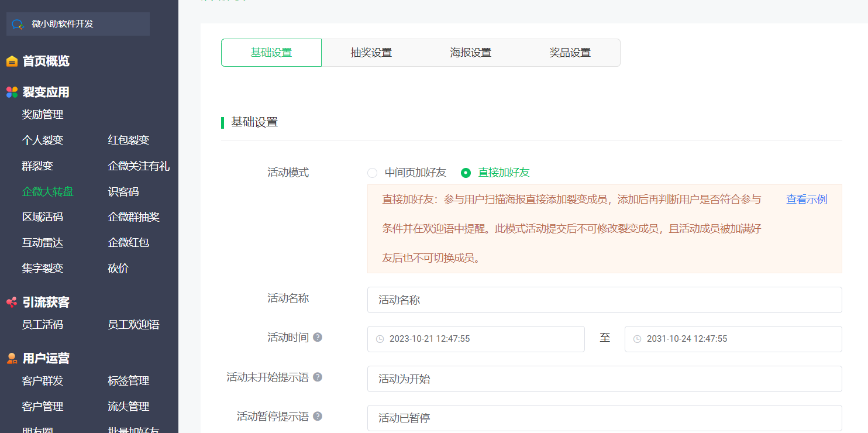Click the 活动名称 input field

click(x=604, y=300)
